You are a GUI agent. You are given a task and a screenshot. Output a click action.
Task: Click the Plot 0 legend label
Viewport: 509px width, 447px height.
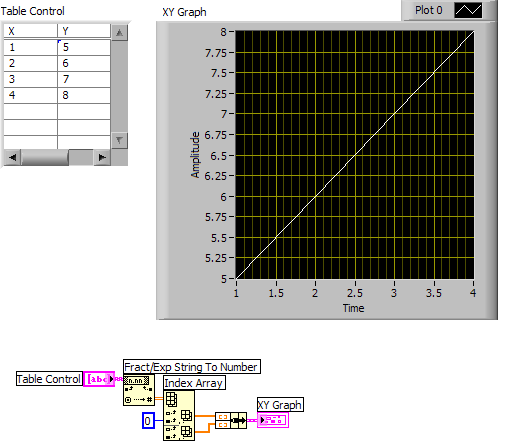pos(428,10)
